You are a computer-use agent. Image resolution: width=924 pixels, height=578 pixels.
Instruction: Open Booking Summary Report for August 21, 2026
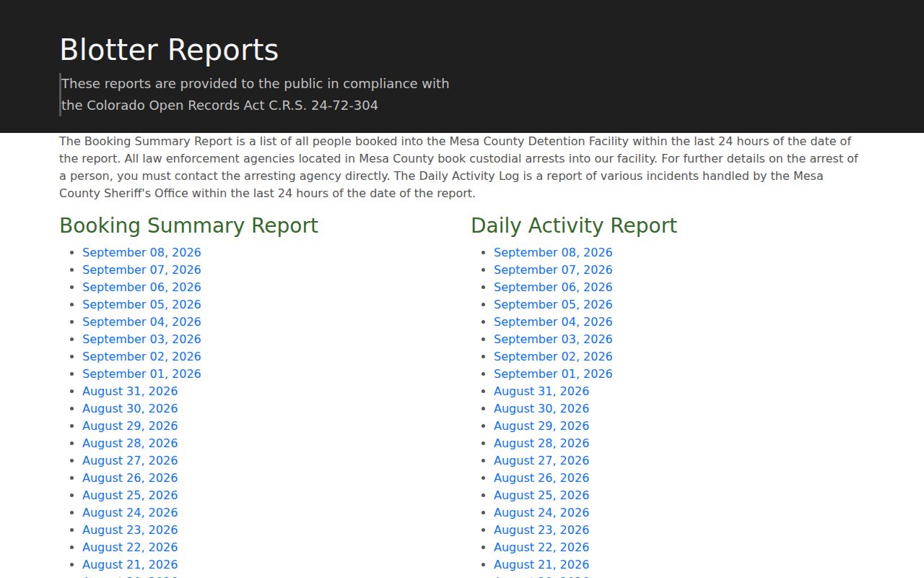[x=130, y=564]
